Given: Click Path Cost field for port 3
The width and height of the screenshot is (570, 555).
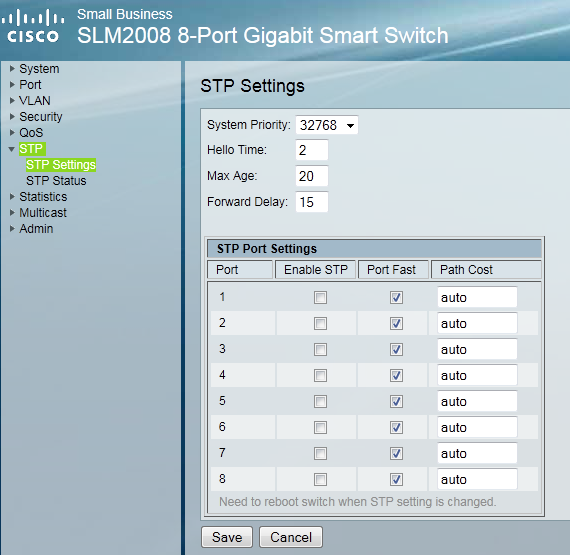Looking at the screenshot, I should pyautogui.click(x=477, y=349).
